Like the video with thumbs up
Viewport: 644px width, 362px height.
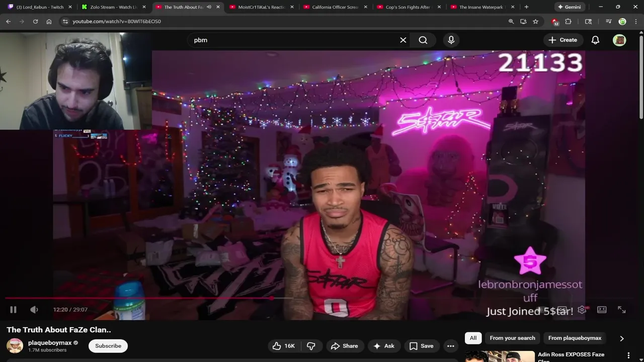coord(283,346)
